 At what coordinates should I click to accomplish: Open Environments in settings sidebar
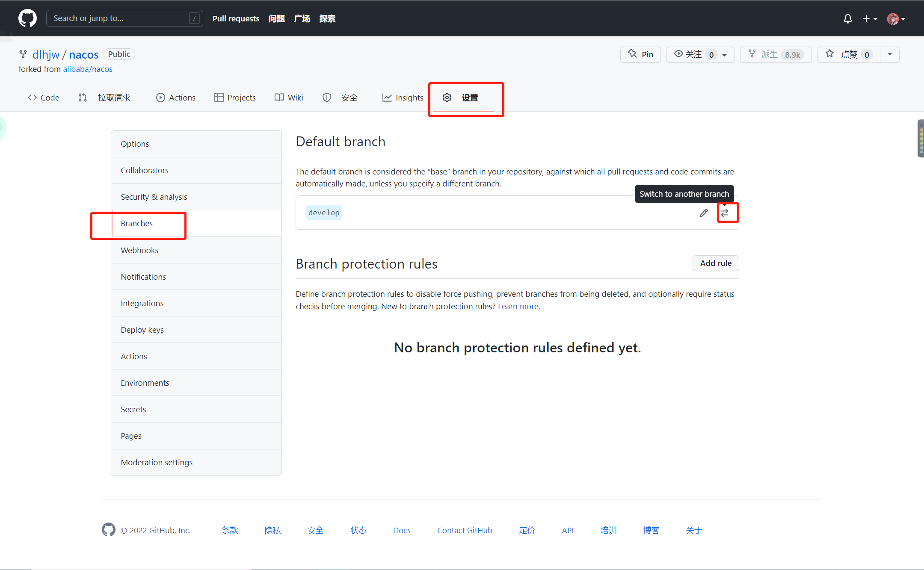(196, 383)
